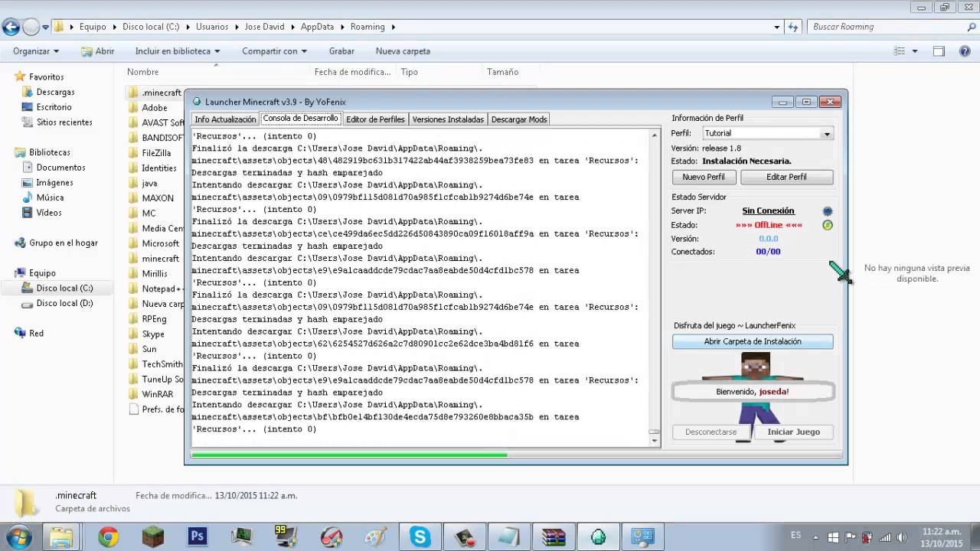Open WinRAR from taskbar
The height and width of the screenshot is (551, 980).
pos(553,536)
